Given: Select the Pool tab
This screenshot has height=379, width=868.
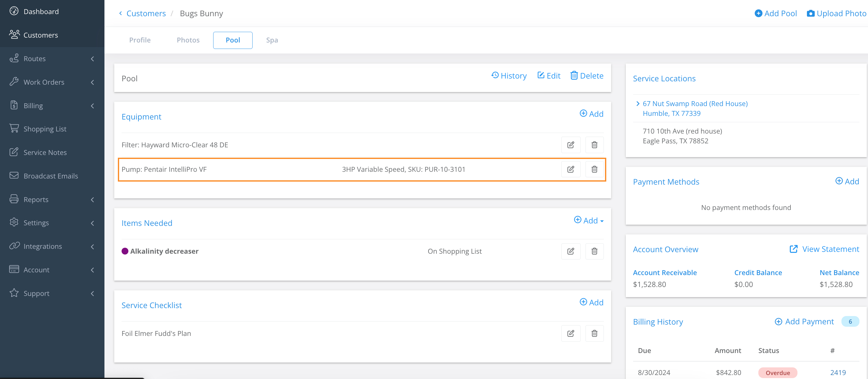Looking at the screenshot, I should (x=233, y=40).
